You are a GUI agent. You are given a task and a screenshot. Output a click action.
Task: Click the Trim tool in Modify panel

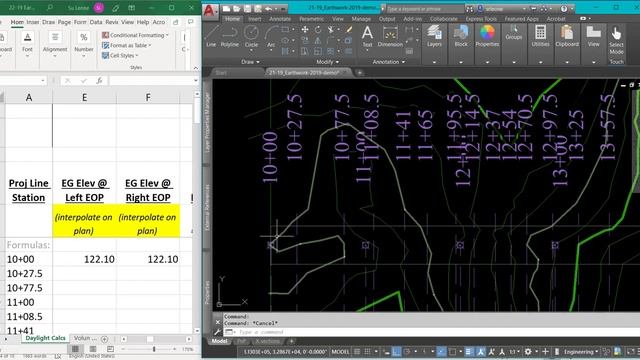coord(331,29)
